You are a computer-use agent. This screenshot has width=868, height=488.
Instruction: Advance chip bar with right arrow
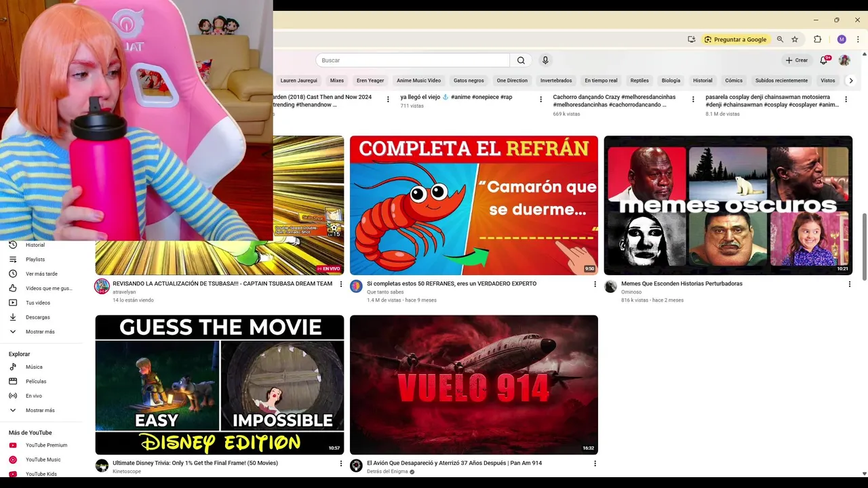[851, 81]
